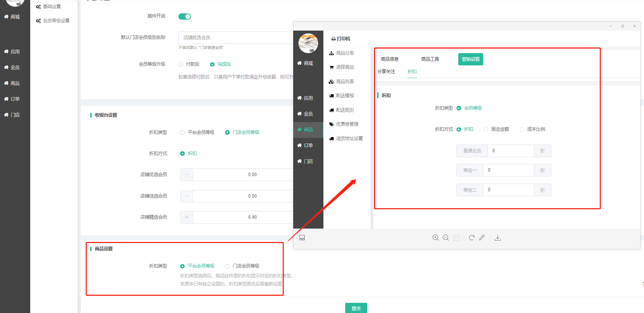The height and width of the screenshot is (313, 644).
Task: Click the 店铺佳选会员 value field
Action: pyautogui.click(x=243, y=196)
